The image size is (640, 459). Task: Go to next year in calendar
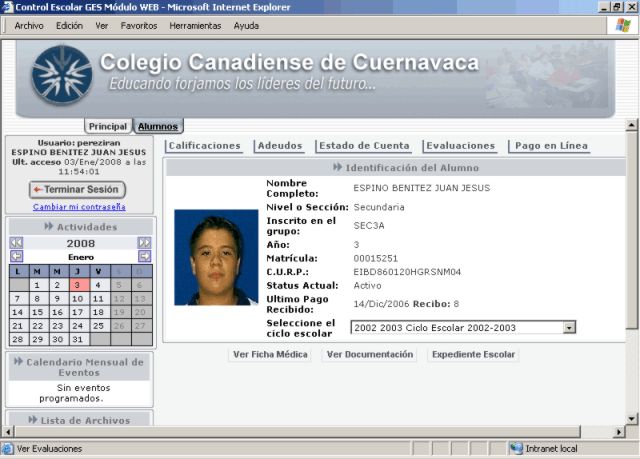144,243
